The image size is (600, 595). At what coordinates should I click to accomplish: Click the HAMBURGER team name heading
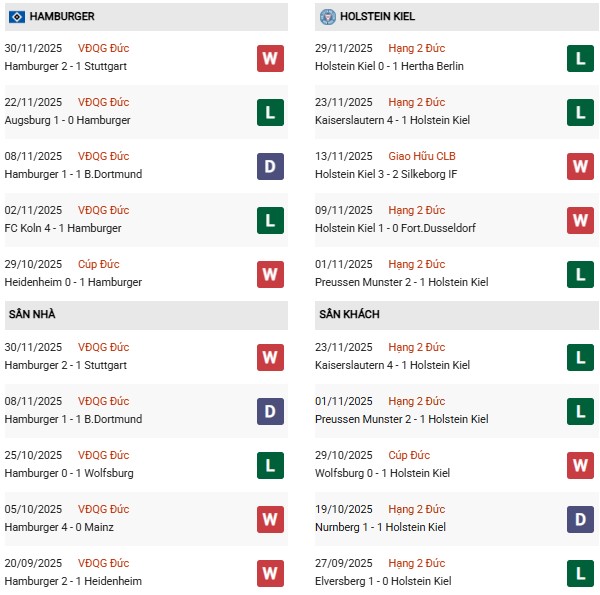(62, 17)
